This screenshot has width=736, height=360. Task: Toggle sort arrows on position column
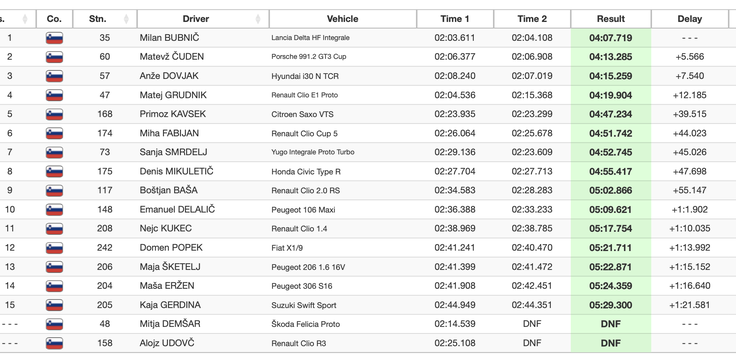coord(25,19)
